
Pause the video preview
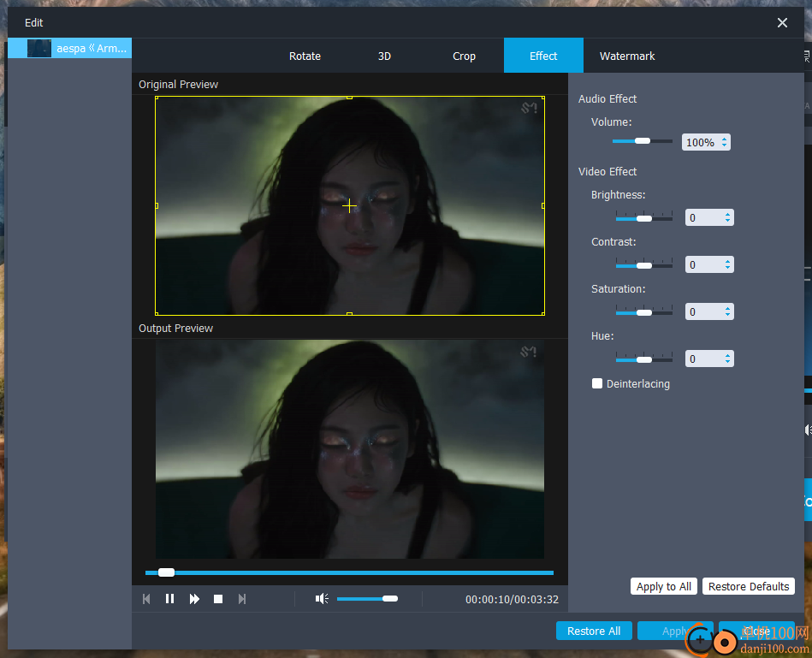pyautogui.click(x=170, y=599)
